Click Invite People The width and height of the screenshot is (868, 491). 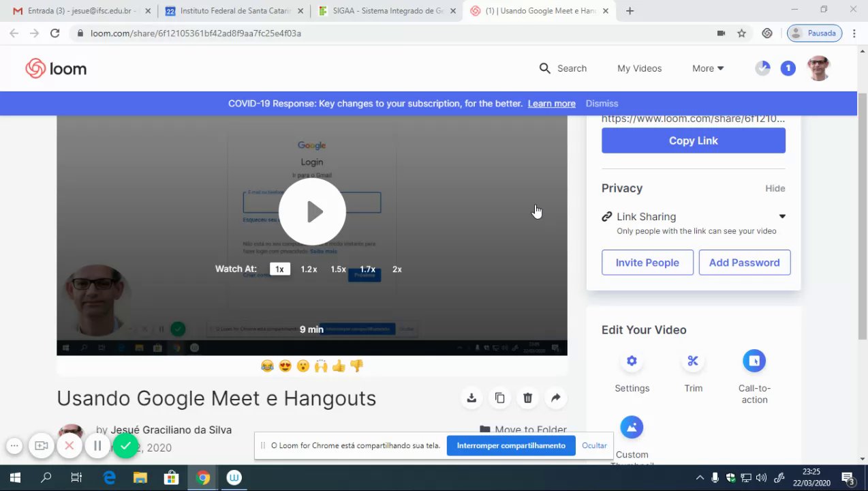(x=647, y=263)
